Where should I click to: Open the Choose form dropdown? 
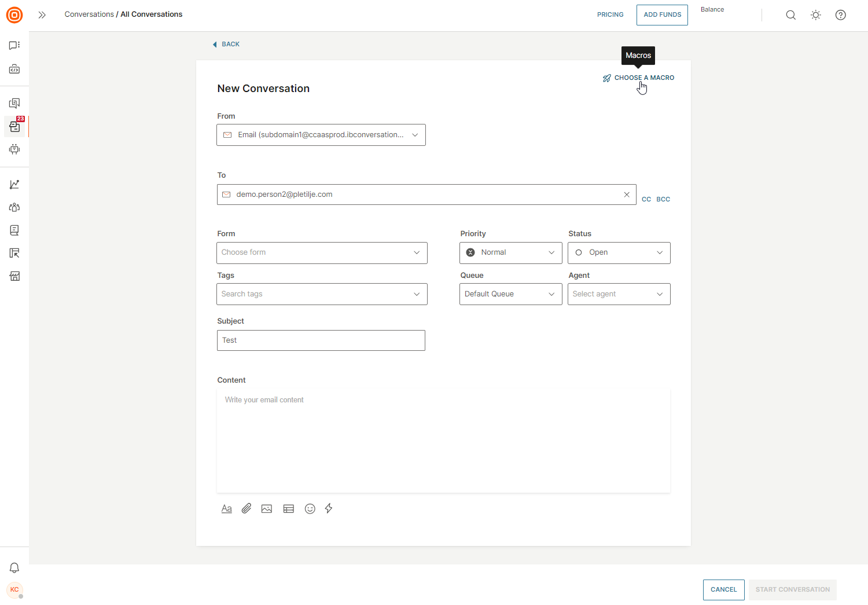(x=322, y=252)
